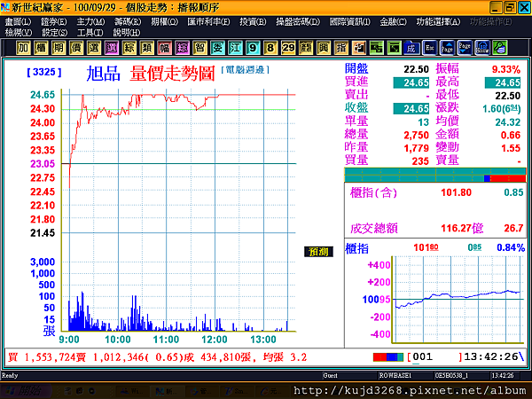The image size is (532, 399).
Task: Click the green split-window toolbar icon
Action: 376,48
